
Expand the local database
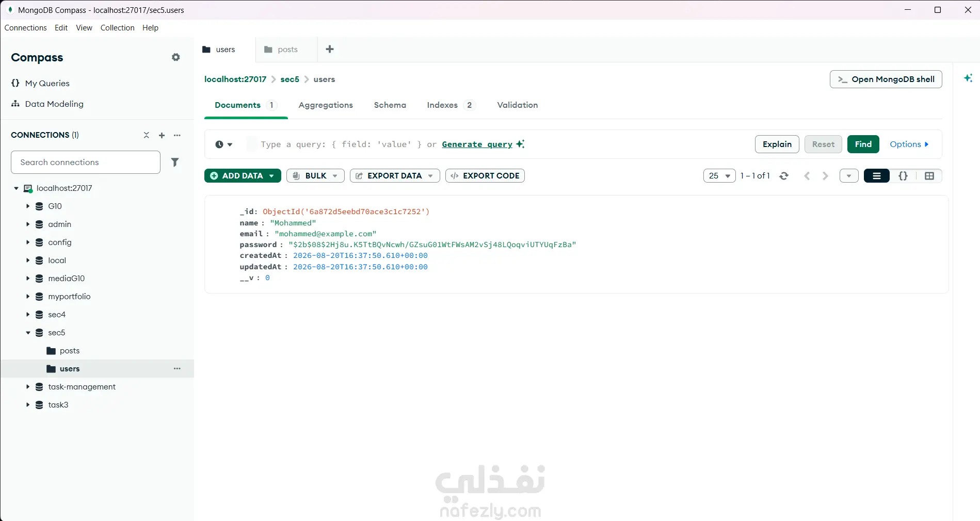(x=28, y=260)
